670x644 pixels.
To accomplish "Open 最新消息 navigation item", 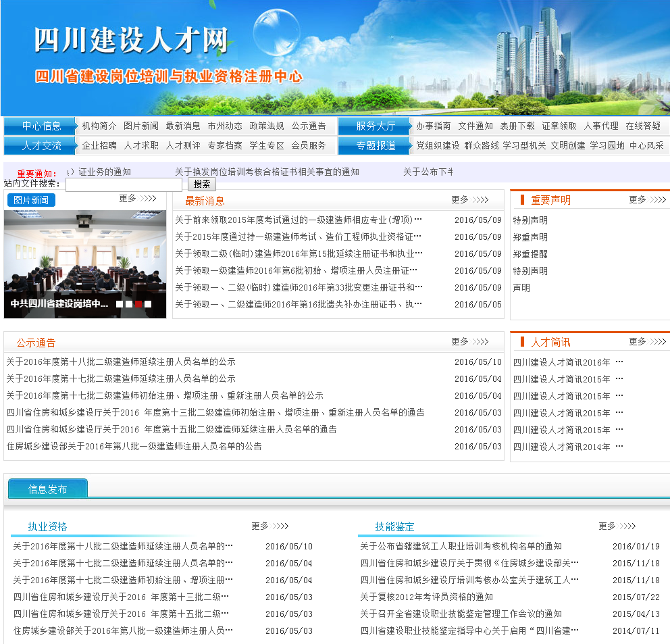I will pyautogui.click(x=183, y=126).
